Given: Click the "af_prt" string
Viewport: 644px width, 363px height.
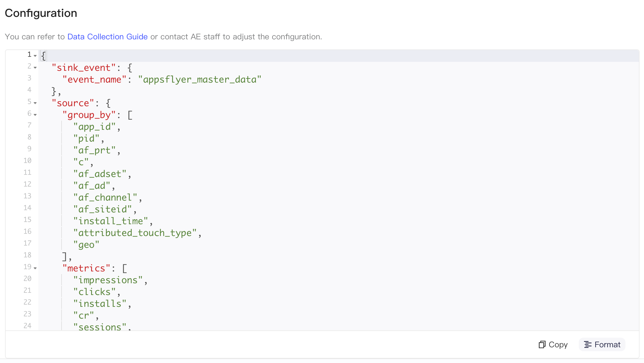Looking at the screenshot, I should point(94,150).
